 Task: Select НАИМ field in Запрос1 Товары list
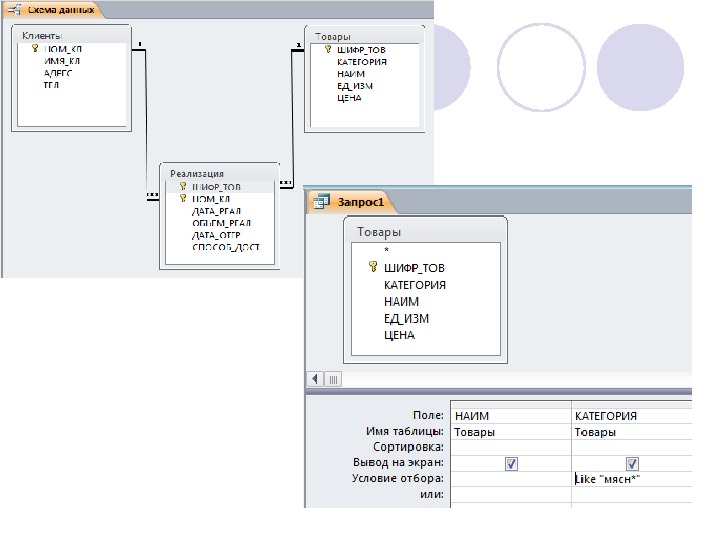pos(401,302)
